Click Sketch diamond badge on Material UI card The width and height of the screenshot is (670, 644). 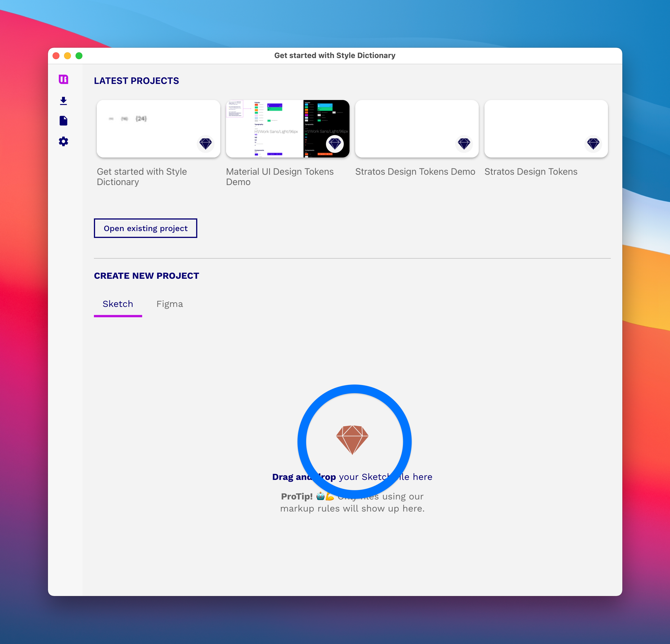pos(335,144)
